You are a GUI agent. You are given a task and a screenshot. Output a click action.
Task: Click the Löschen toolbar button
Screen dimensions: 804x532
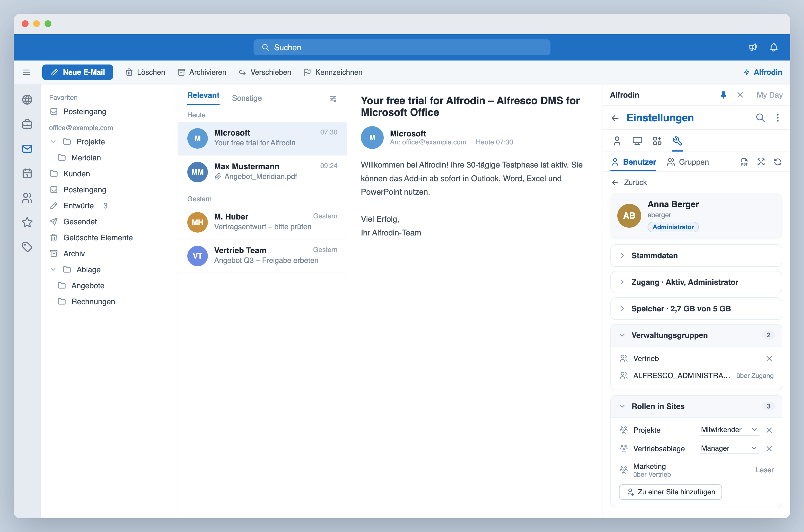point(145,72)
